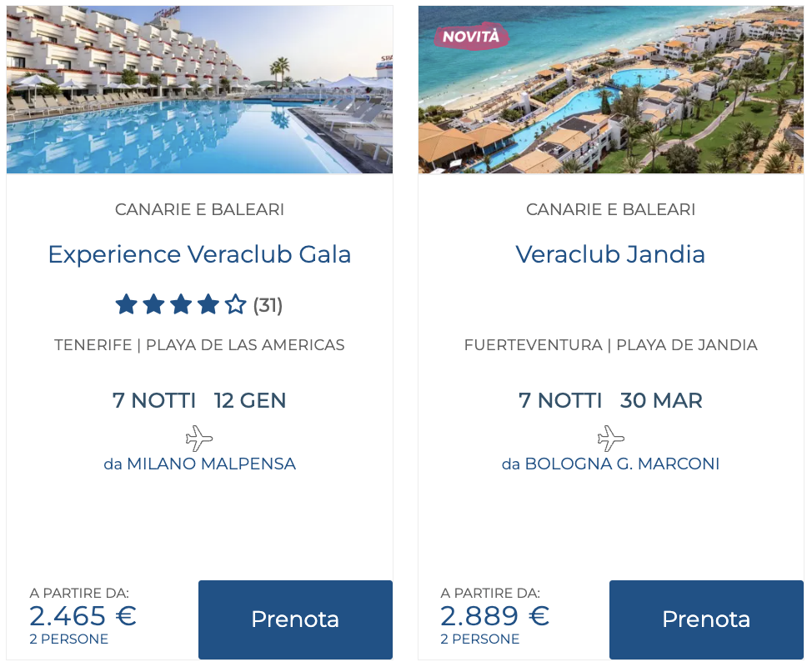Click the 2.465 € starting price
Screen dimensions: 812x667
click(83, 615)
